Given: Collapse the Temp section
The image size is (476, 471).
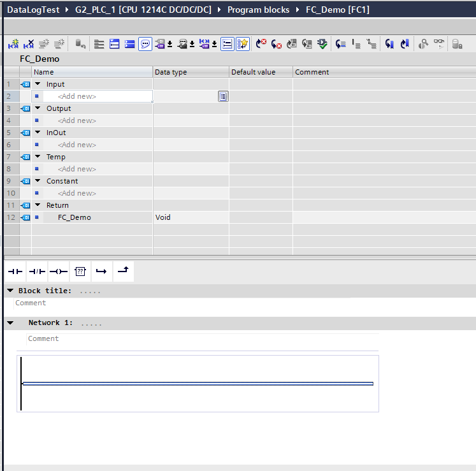Looking at the screenshot, I should (x=38, y=157).
